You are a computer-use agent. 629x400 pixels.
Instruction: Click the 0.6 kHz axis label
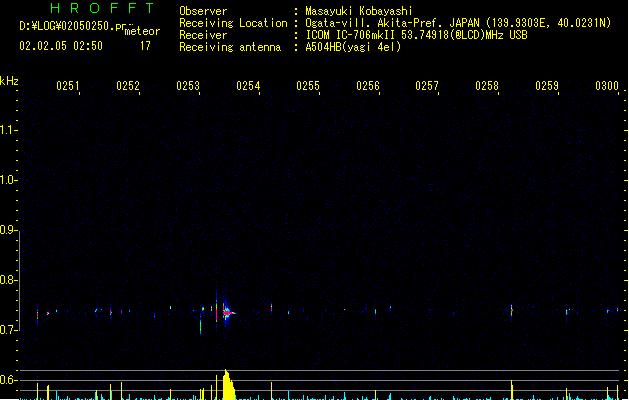(x=8, y=380)
